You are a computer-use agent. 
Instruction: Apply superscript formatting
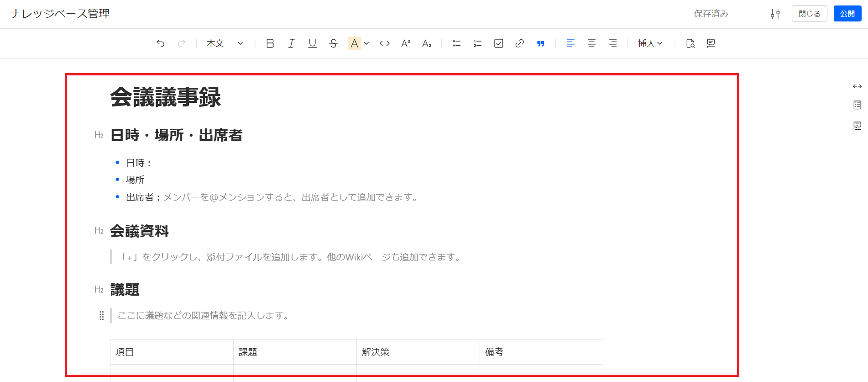click(x=406, y=43)
